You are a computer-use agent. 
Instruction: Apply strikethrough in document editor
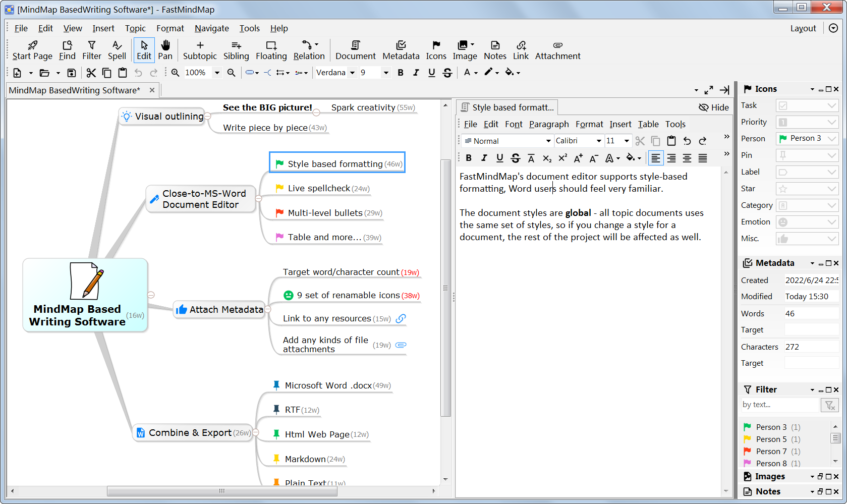pos(515,158)
